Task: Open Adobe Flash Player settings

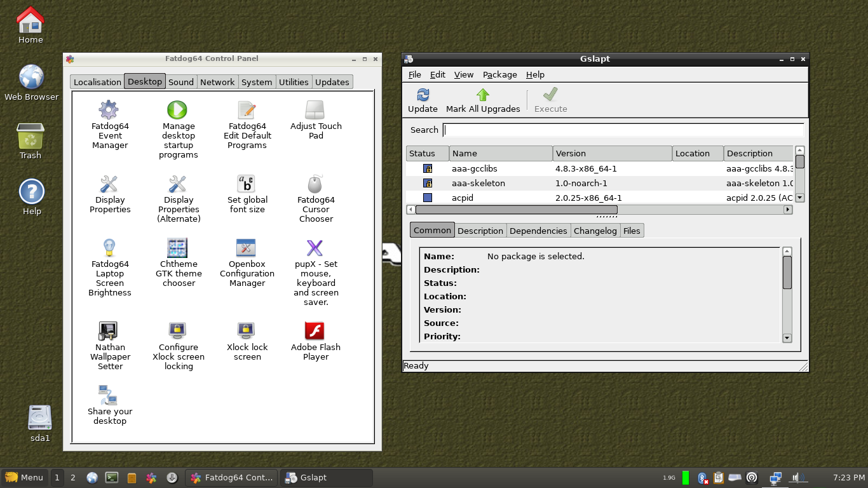Action: tap(315, 331)
